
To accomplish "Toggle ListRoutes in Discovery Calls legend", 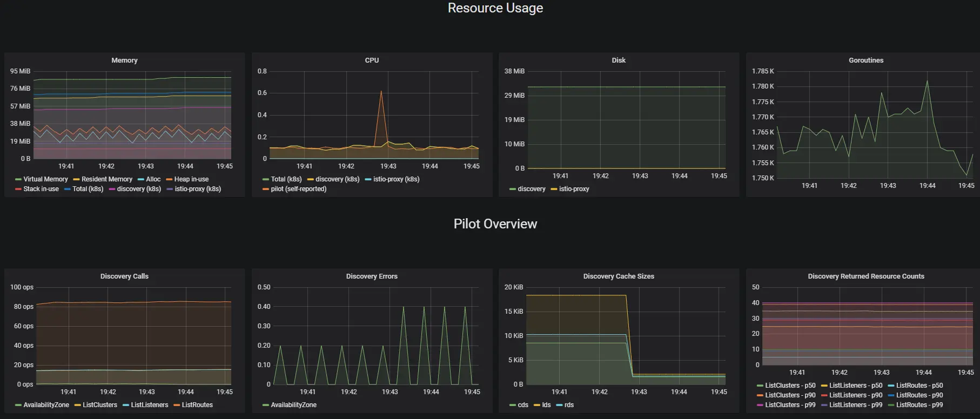I will click(x=197, y=405).
